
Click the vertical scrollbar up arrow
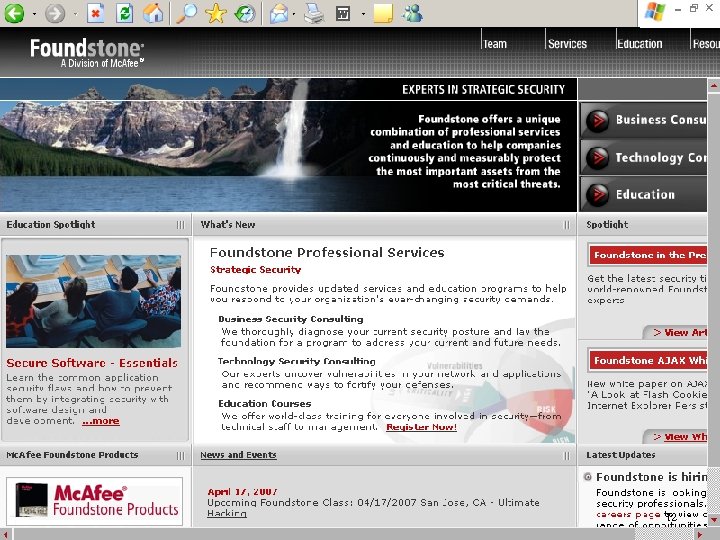point(714,85)
